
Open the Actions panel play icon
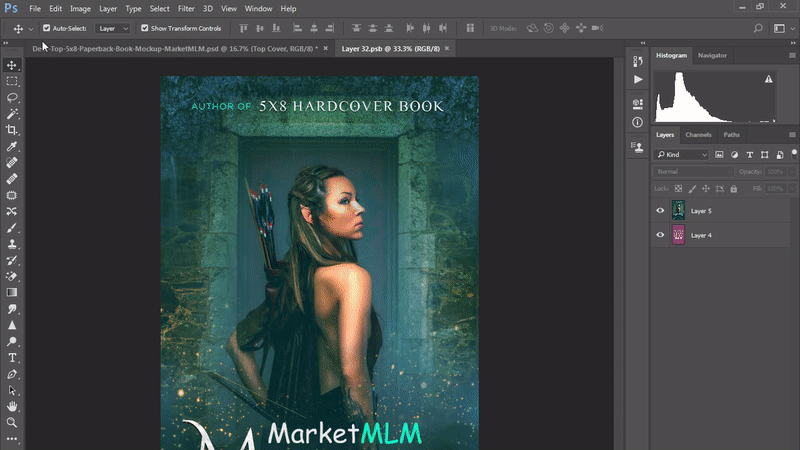pos(637,79)
